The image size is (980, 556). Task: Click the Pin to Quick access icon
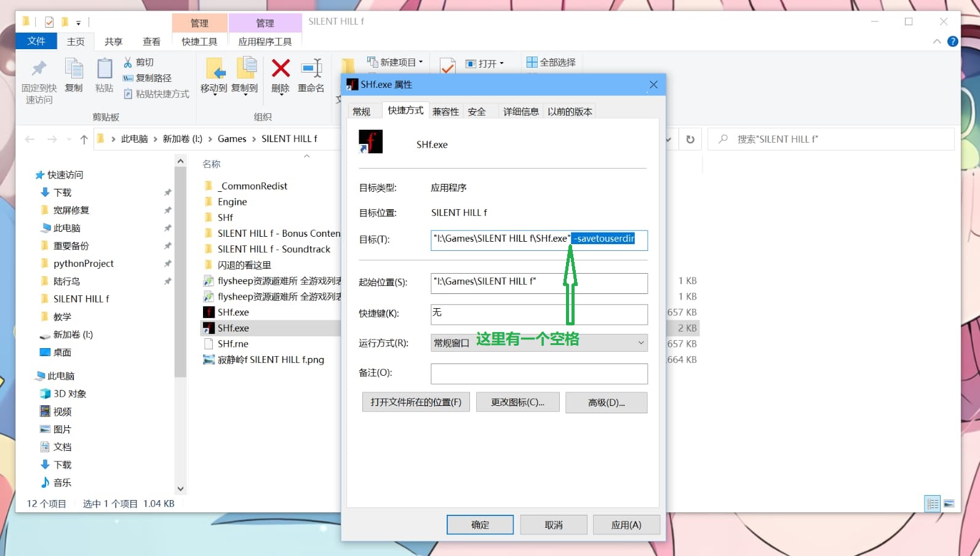click(x=39, y=69)
